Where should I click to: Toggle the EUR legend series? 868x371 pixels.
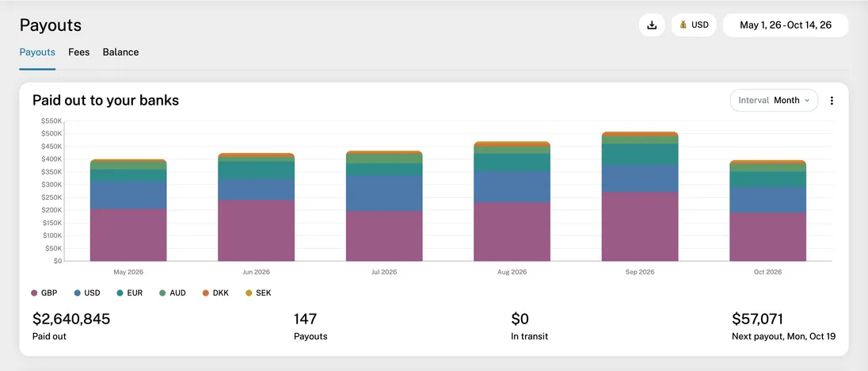(130, 293)
